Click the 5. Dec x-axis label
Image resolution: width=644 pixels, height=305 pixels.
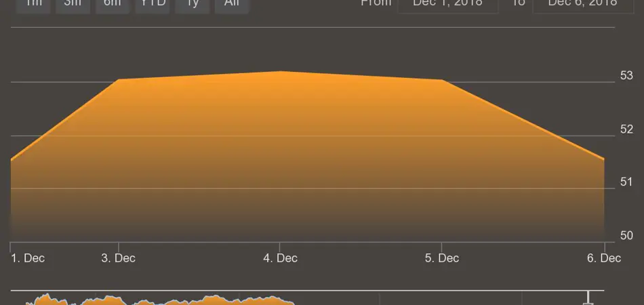point(442,258)
